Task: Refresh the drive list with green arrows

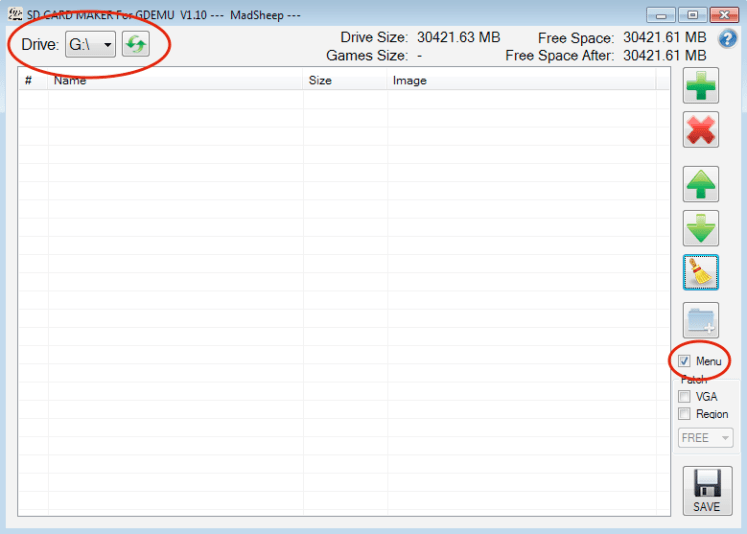Action: pos(135,45)
